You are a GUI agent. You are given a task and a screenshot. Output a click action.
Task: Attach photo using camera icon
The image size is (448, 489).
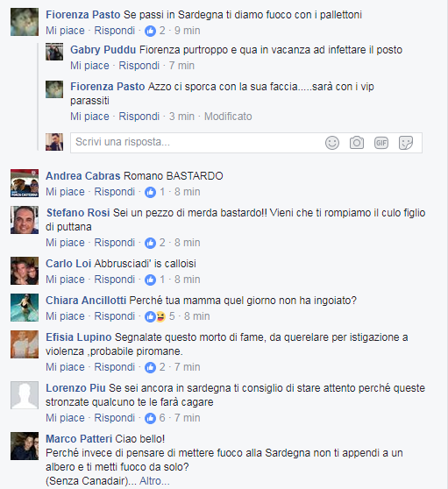pyautogui.click(x=357, y=143)
